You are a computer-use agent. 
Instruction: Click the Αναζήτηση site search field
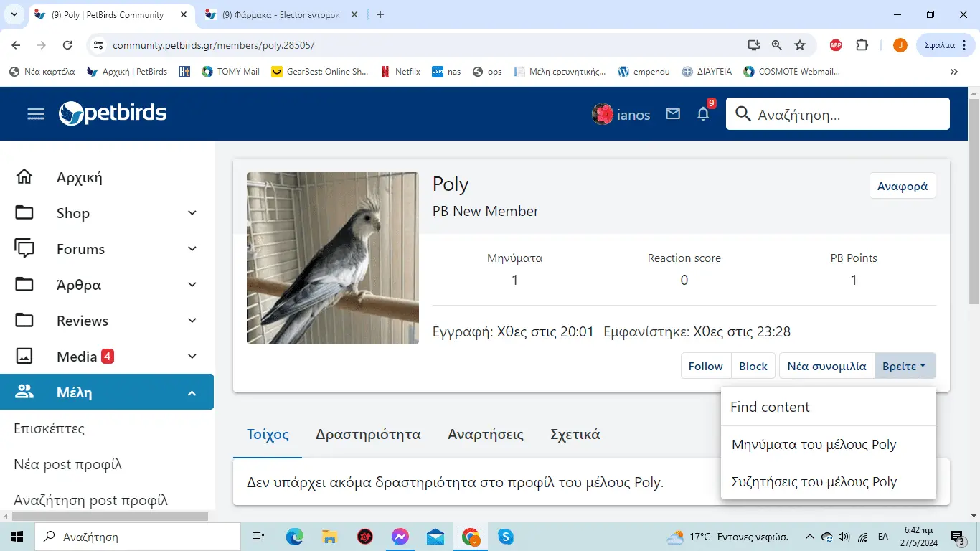coord(838,114)
